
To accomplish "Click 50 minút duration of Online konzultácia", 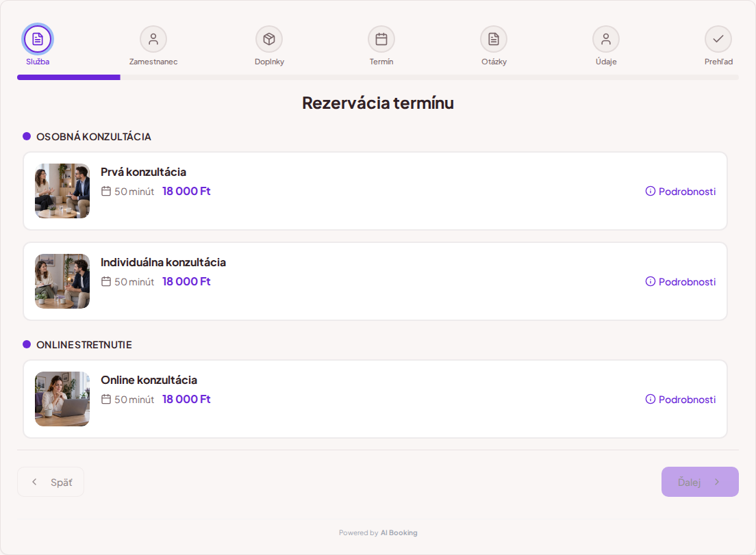I will [134, 400].
